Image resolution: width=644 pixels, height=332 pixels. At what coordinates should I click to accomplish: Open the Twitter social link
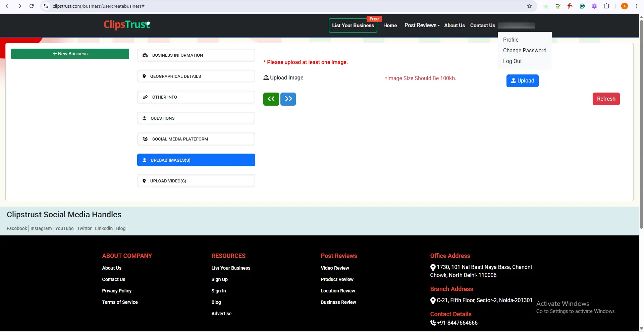[x=84, y=228]
